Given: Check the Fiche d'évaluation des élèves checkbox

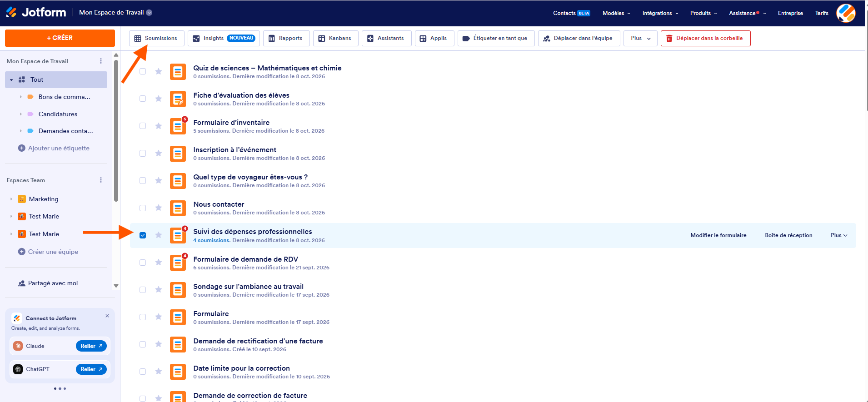Looking at the screenshot, I should 143,99.
